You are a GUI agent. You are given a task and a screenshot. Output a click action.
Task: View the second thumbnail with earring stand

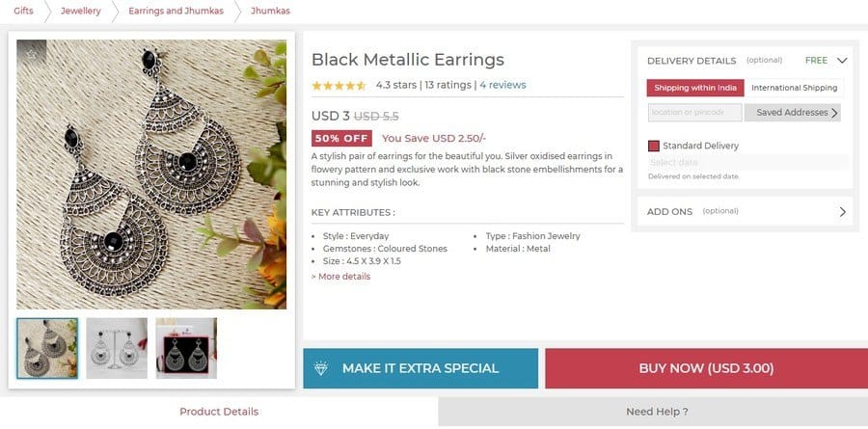pos(117,348)
